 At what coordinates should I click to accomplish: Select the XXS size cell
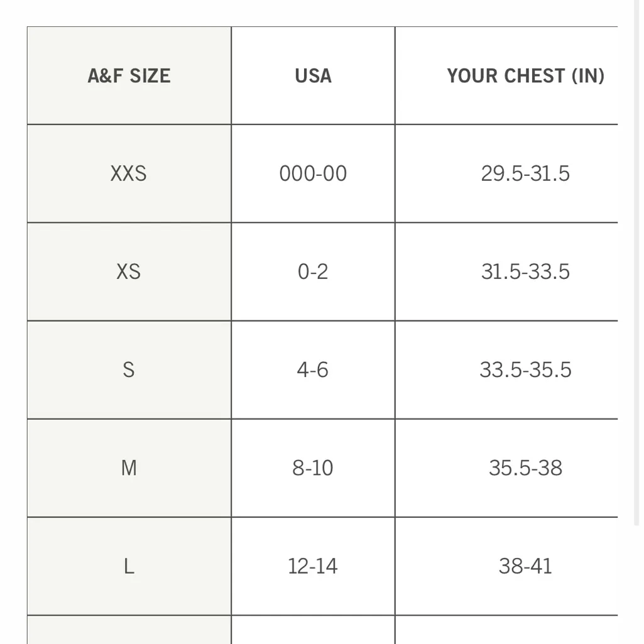point(129,173)
